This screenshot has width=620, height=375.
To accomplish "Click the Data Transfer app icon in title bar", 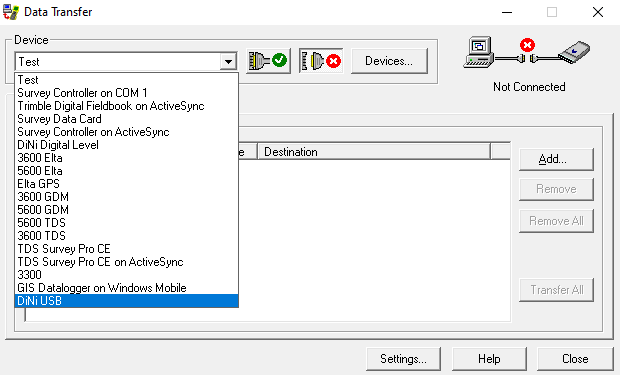I will (x=11, y=12).
